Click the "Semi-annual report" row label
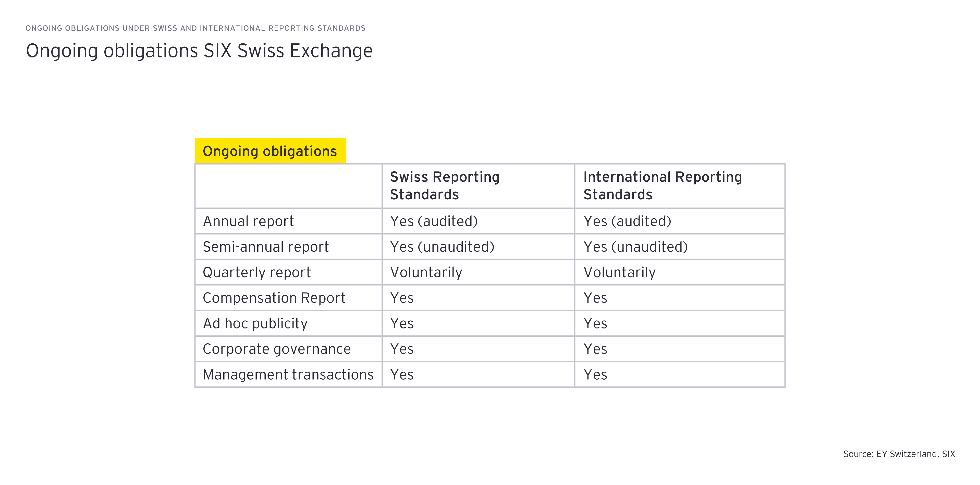The image size is (980, 485). tap(265, 247)
